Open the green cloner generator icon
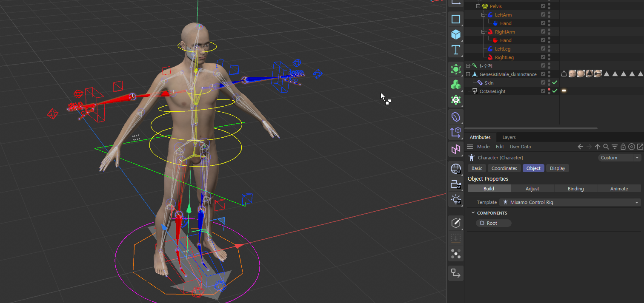Screen dimensions: 644x303 (x=456, y=69)
